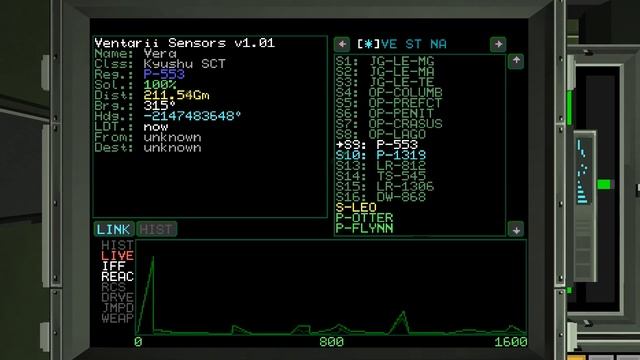Select contact S9: P-553
Image resolution: width=640 pixels, height=360 pixels.
[377, 144]
